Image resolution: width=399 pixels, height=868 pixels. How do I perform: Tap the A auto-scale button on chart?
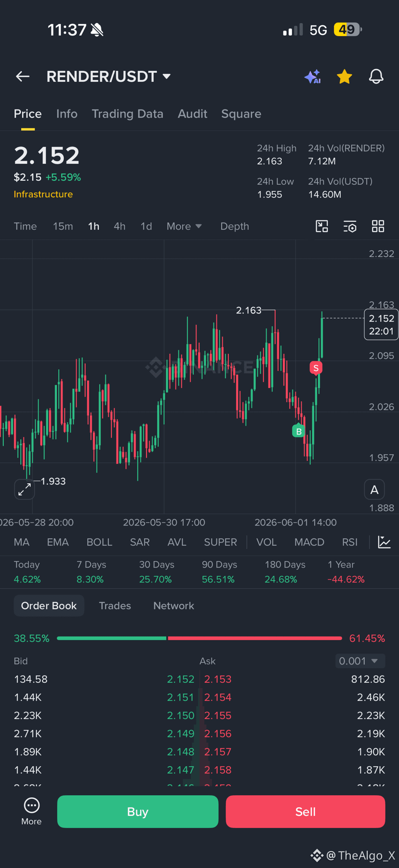pyautogui.click(x=374, y=490)
